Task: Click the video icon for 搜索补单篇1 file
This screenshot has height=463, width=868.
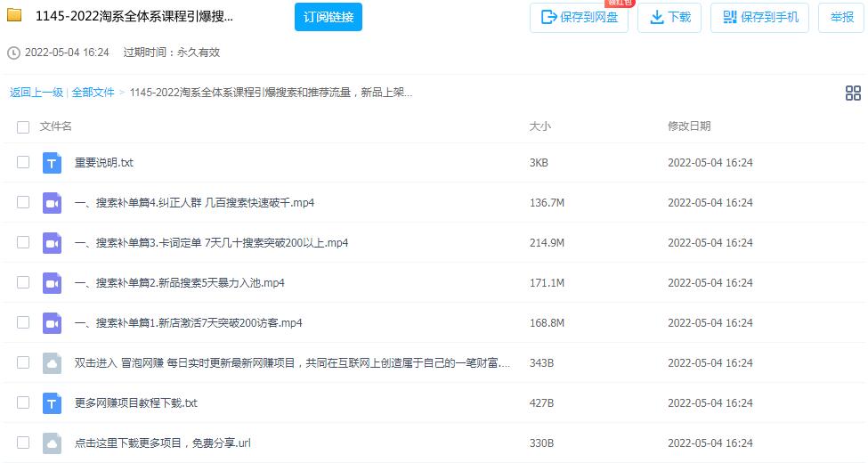Action: tap(52, 323)
